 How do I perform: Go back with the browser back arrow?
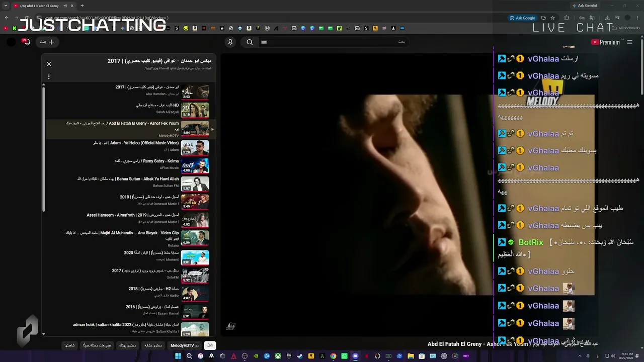pyautogui.click(x=6, y=18)
